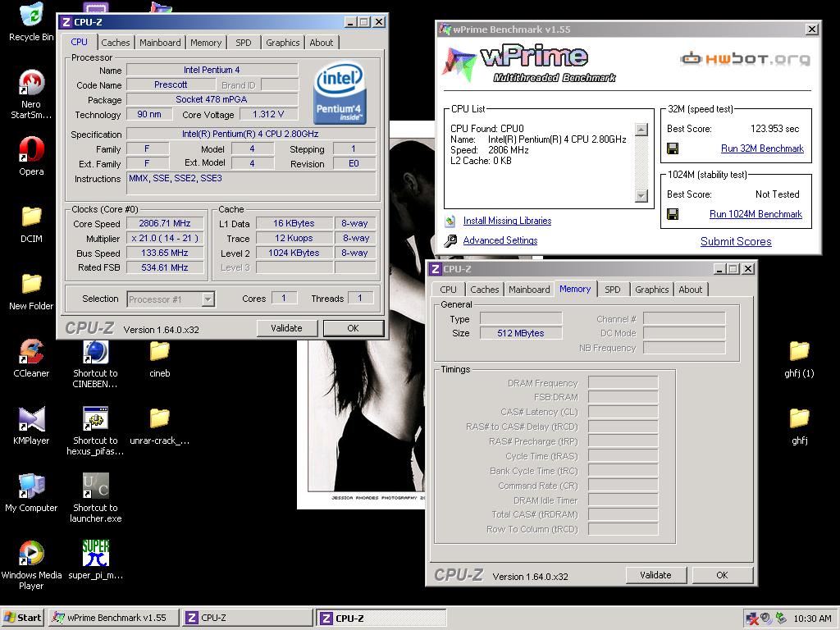Open Shortcut to hexus_pifast icon
Screen dimensions: 840x630
pos(95,419)
